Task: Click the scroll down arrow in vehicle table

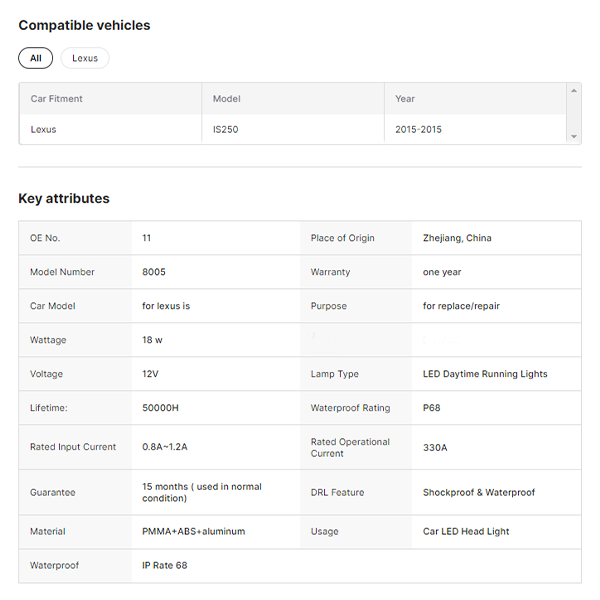Action: pos(574,136)
